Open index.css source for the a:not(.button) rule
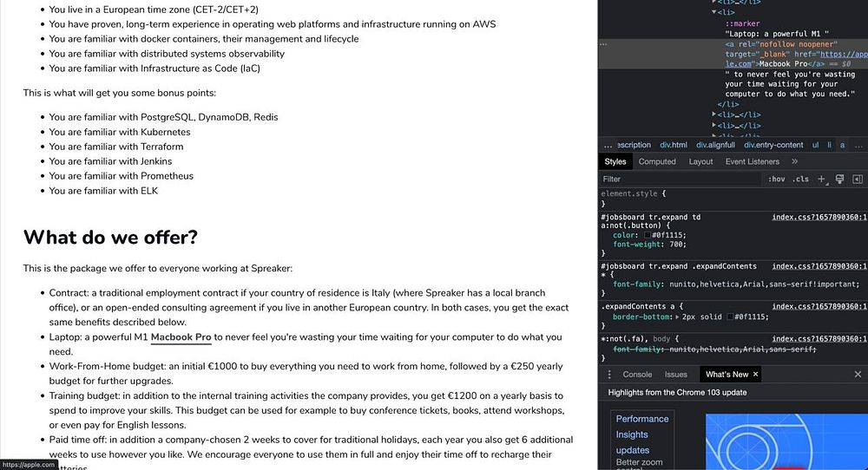868x470 pixels. (820, 218)
